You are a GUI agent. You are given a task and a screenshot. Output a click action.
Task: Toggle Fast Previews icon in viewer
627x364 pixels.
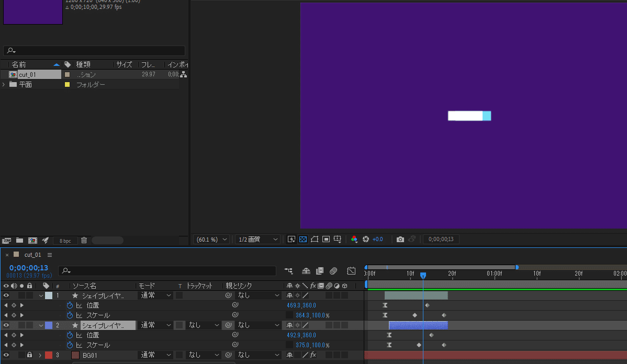coord(292,240)
